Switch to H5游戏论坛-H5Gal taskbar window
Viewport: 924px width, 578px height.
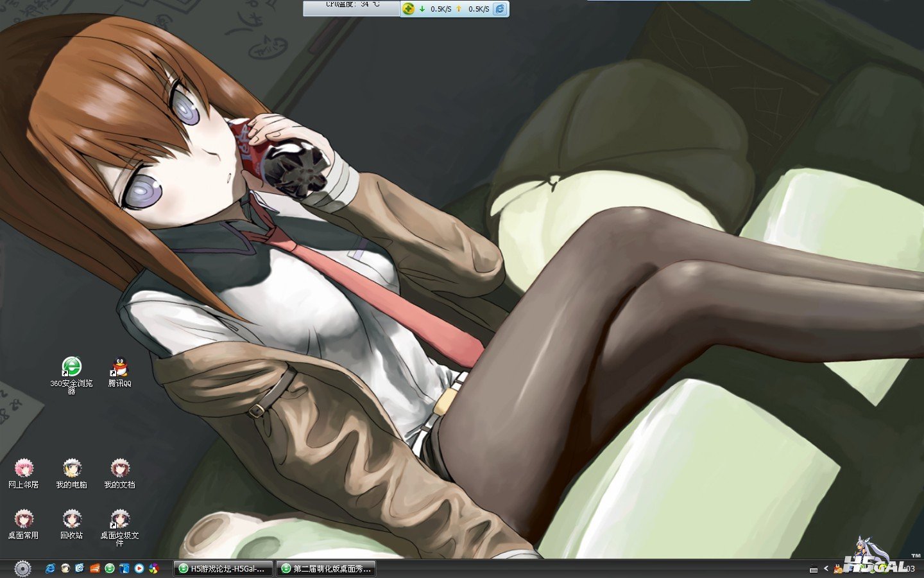223,568
